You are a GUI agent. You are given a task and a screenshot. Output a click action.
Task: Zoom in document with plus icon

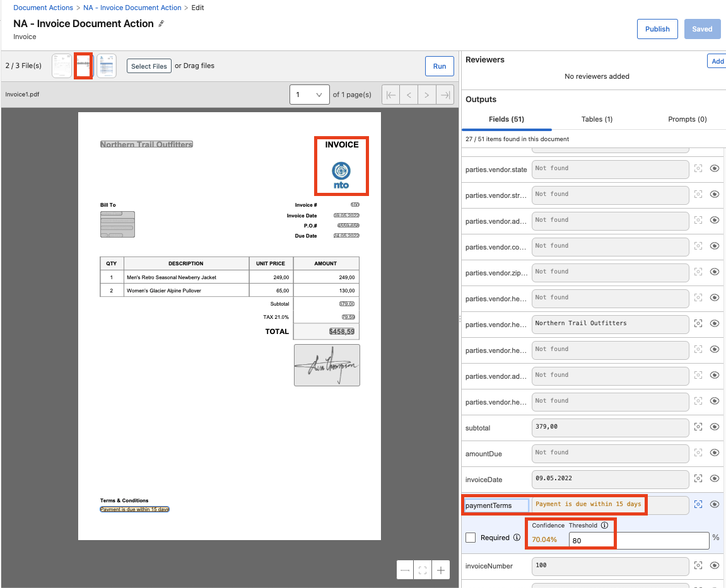[441, 570]
